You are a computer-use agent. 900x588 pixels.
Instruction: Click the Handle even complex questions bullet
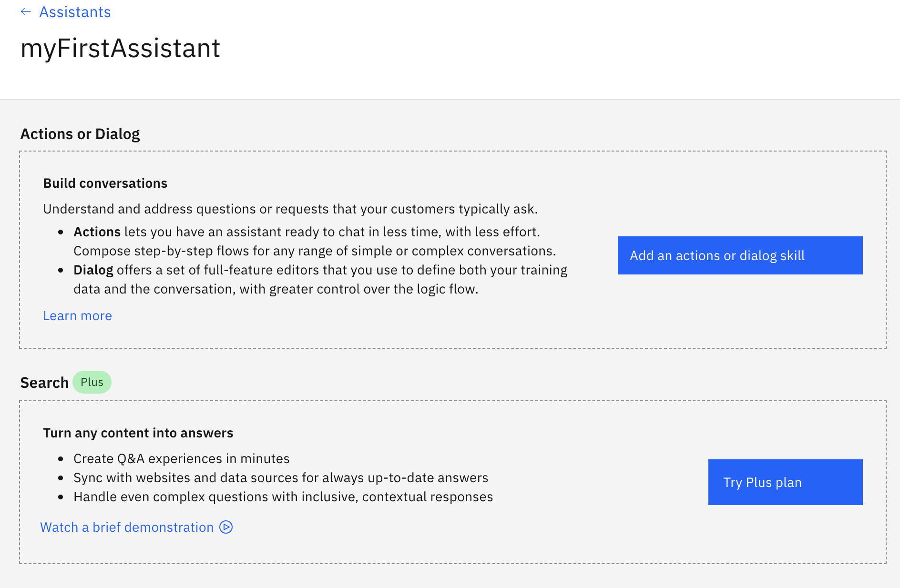[283, 497]
